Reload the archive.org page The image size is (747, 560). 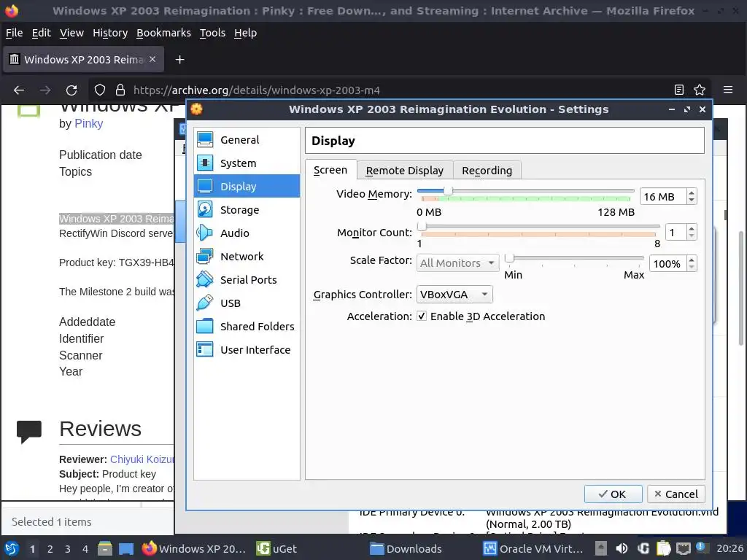(x=71, y=90)
